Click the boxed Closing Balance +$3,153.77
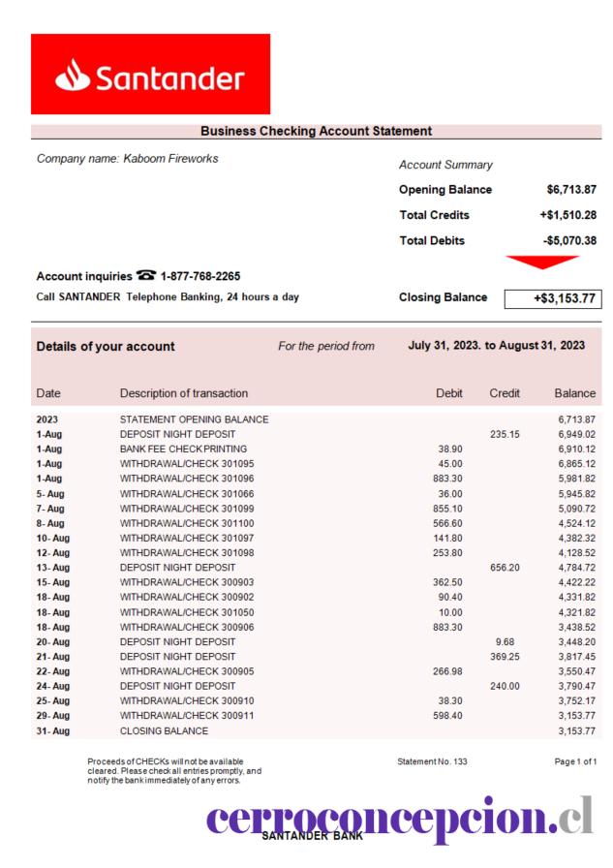 point(553,299)
